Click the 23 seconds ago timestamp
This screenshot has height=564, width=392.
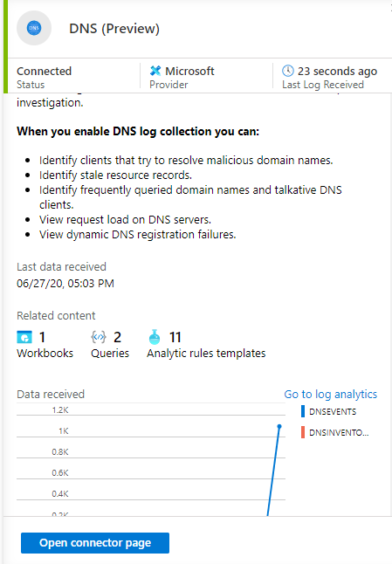[x=337, y=72]
